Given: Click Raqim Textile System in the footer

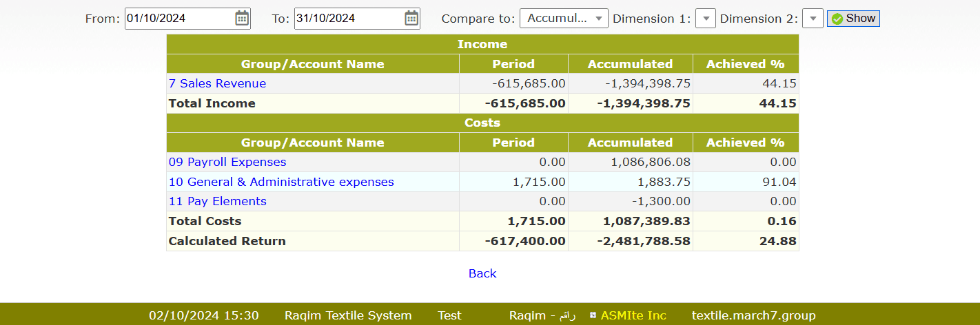Looking at the screenshot, I should coord(348,315).
